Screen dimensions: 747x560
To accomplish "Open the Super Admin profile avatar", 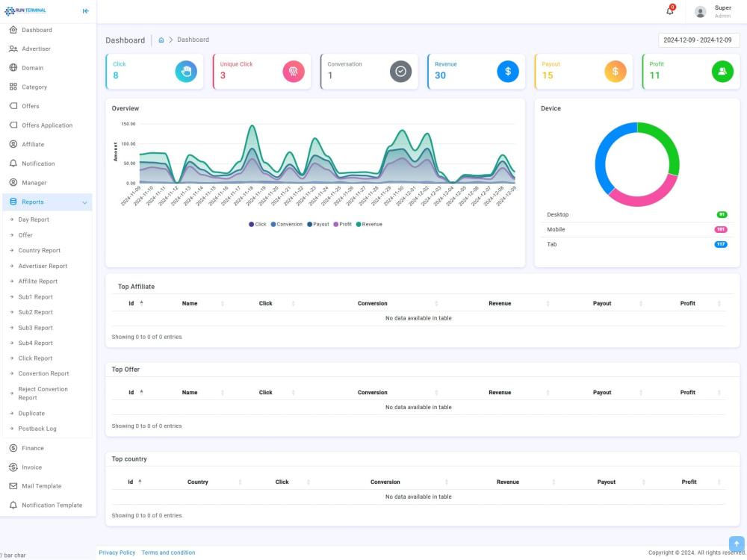I will (700, 12).
